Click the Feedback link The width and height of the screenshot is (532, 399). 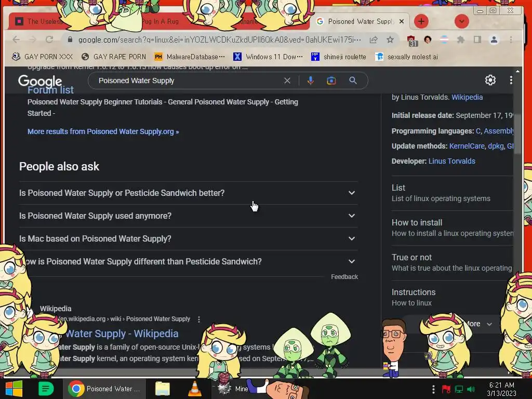(x=344, y=277)
